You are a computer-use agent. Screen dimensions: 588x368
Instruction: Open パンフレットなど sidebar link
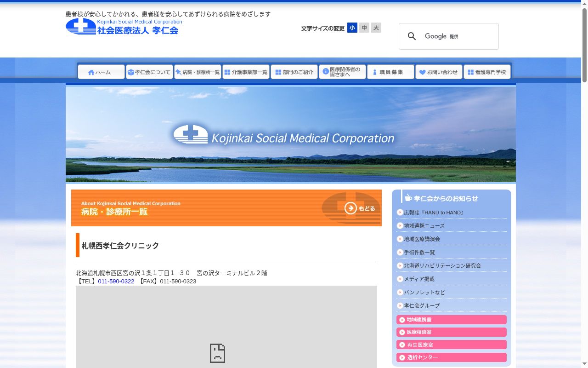pos(424,293)
